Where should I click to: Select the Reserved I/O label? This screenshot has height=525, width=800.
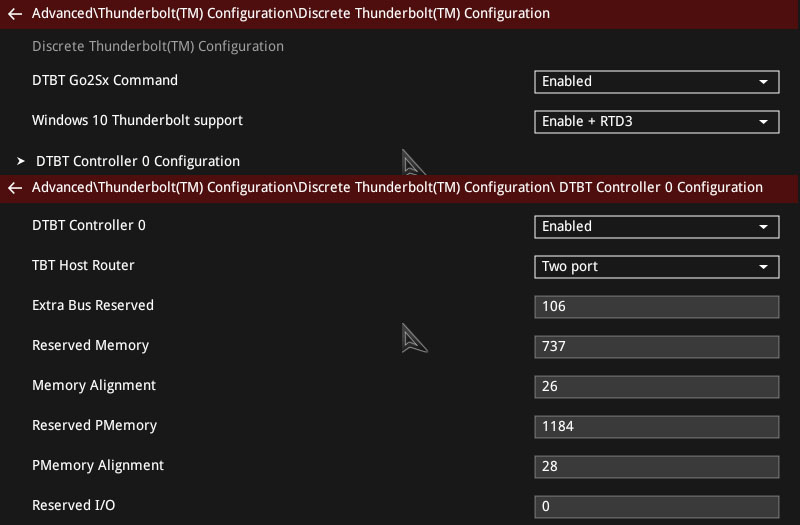coord(73,505)
